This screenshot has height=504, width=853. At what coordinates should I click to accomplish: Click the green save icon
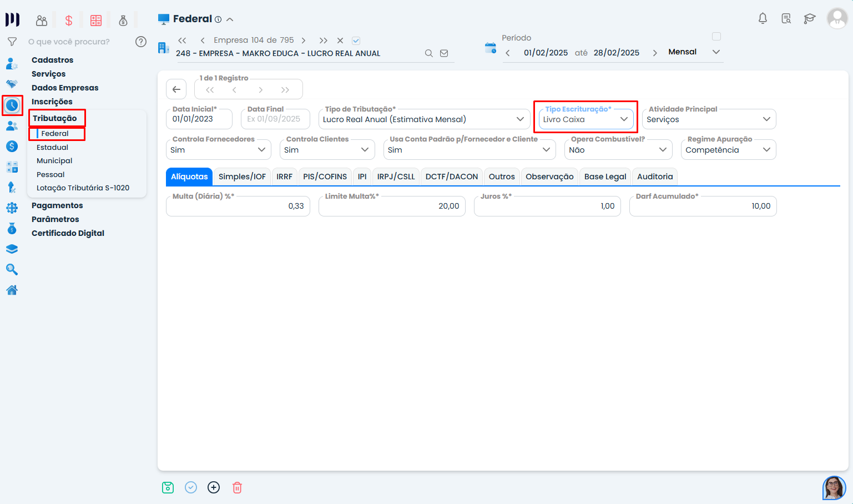168,487
